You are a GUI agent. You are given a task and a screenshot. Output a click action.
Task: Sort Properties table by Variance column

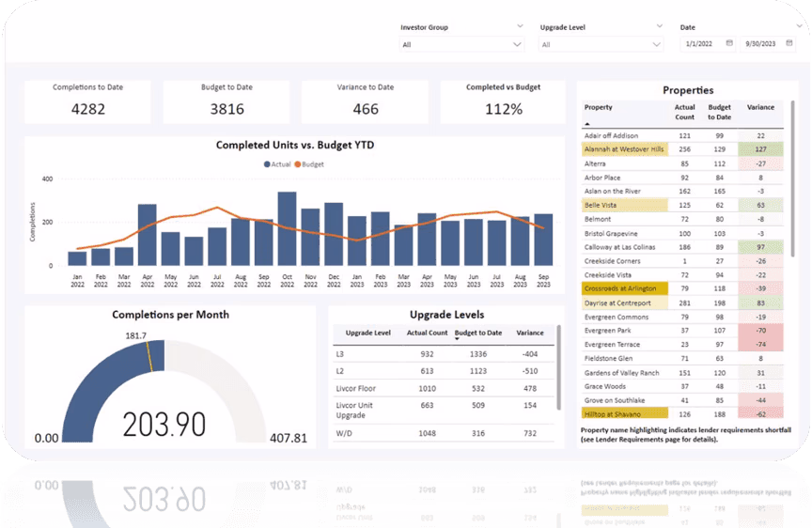coord(760,108)
